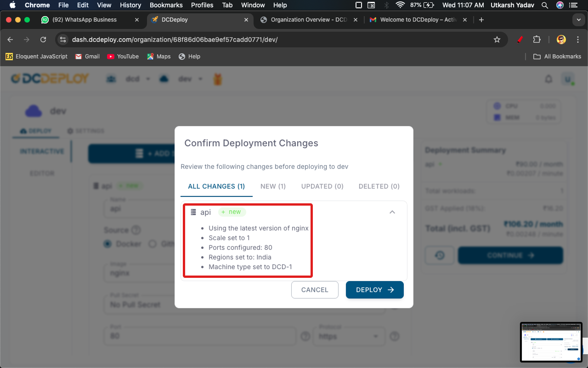Screen dimensions: 588x368
Task: Click Port field with value 80
Action: click(200, 336)
